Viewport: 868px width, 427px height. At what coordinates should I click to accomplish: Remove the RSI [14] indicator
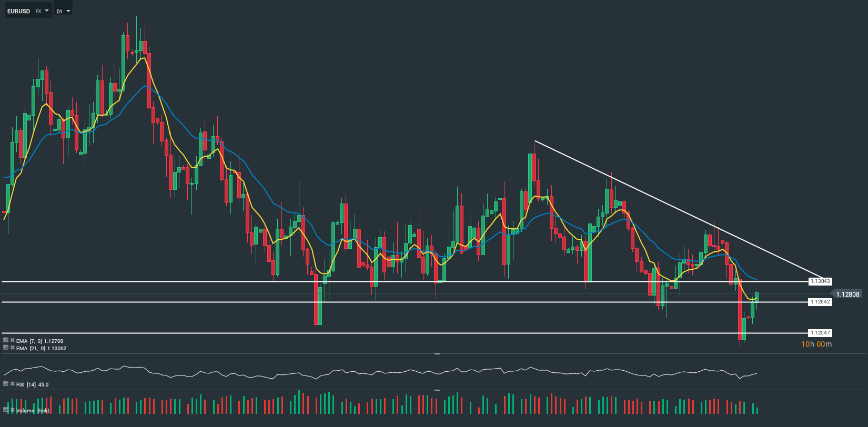pos(12,384)
